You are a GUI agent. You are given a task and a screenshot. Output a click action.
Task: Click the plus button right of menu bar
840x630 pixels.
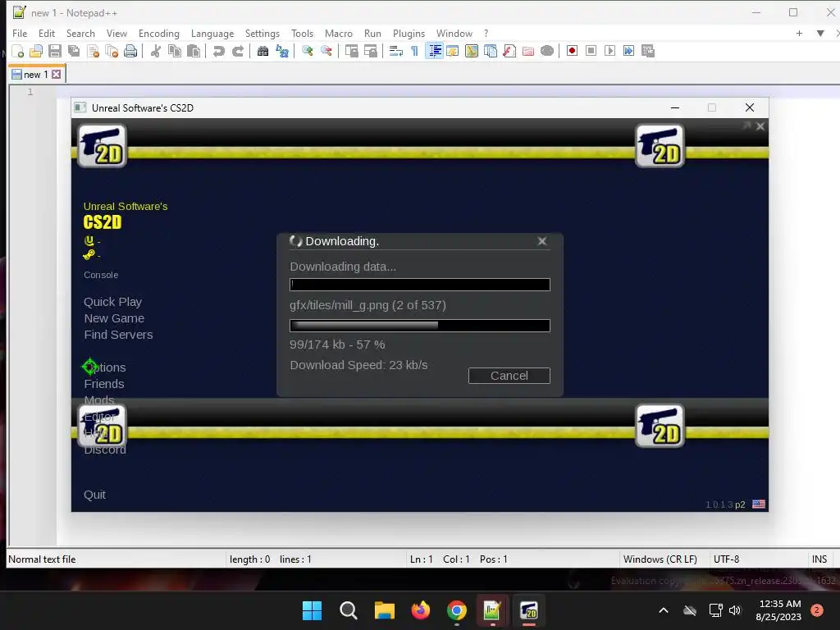pyautogui.click(x=799, y=33)
